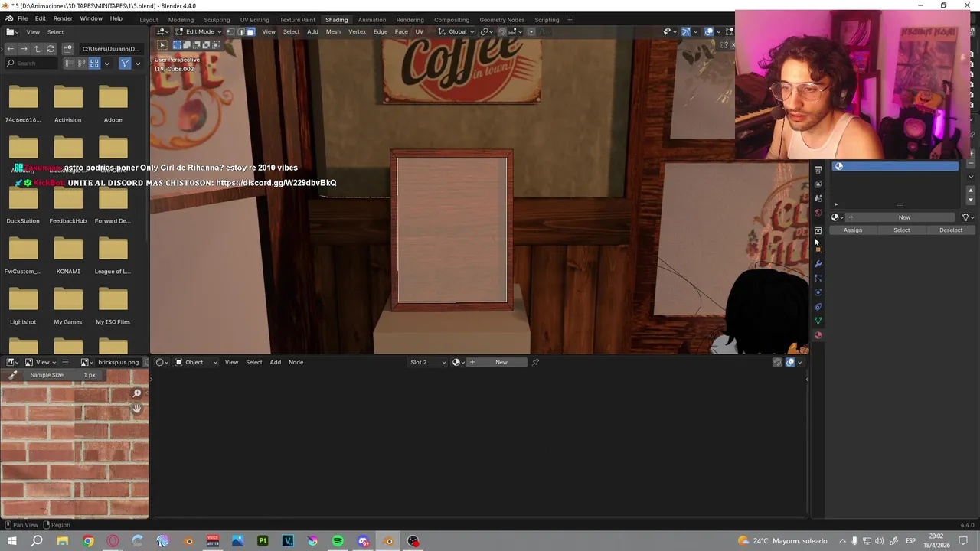Switch to the Shading workspace tab
980x551 pixels.
click(336, 20)
